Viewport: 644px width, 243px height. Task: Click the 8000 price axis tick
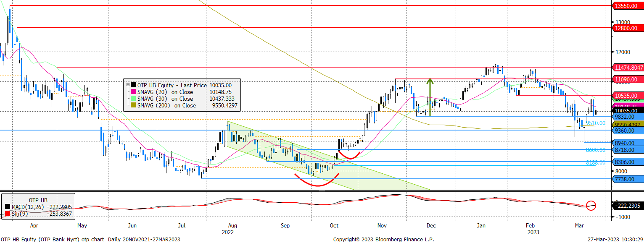click(x=620, y=171)
